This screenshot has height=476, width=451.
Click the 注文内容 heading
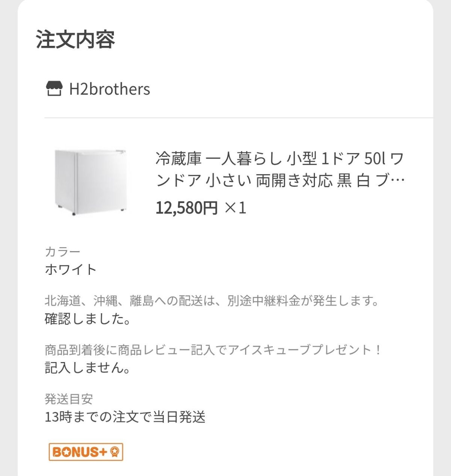pos(76,39)
